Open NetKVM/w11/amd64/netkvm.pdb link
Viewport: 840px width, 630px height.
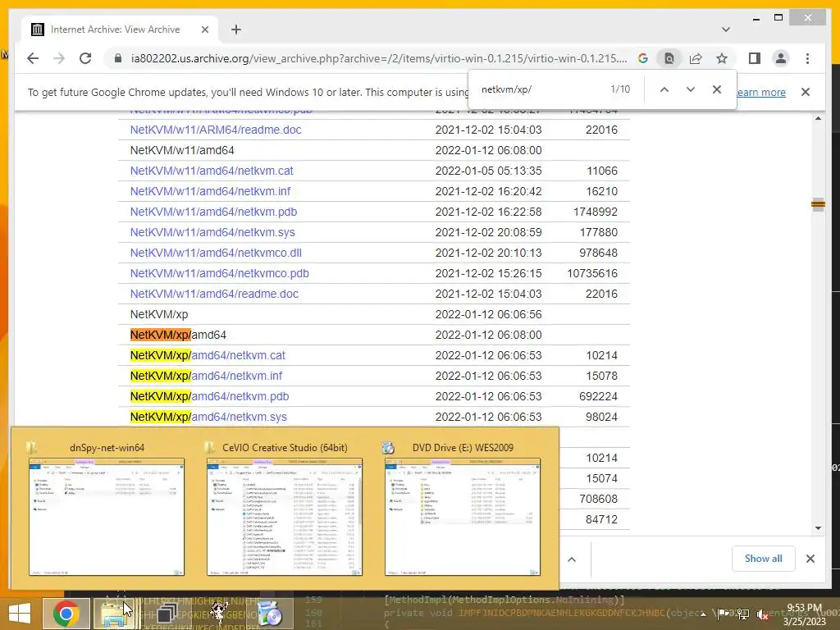213,212
